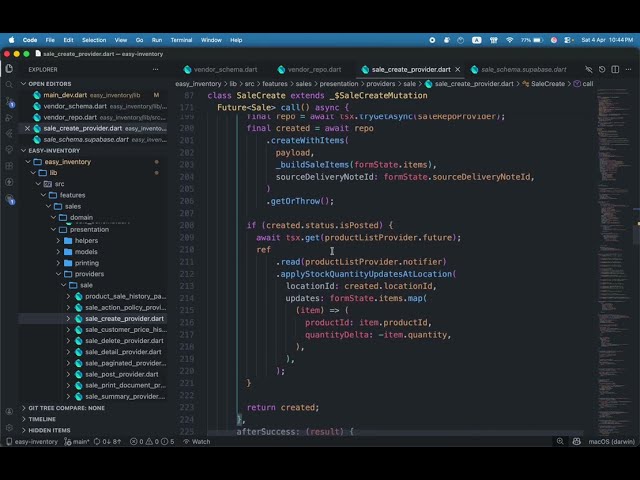Open the File menu

tap(50, 40)
